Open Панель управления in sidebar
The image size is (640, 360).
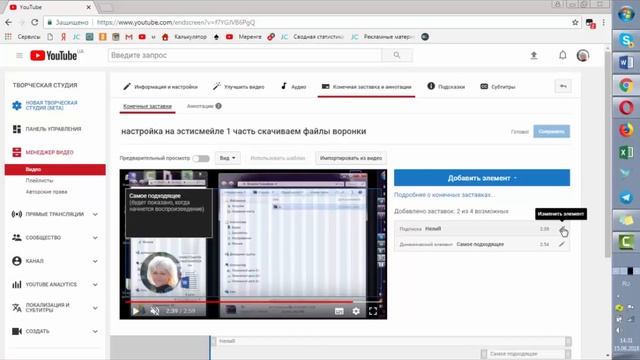[x=53, y=129]
